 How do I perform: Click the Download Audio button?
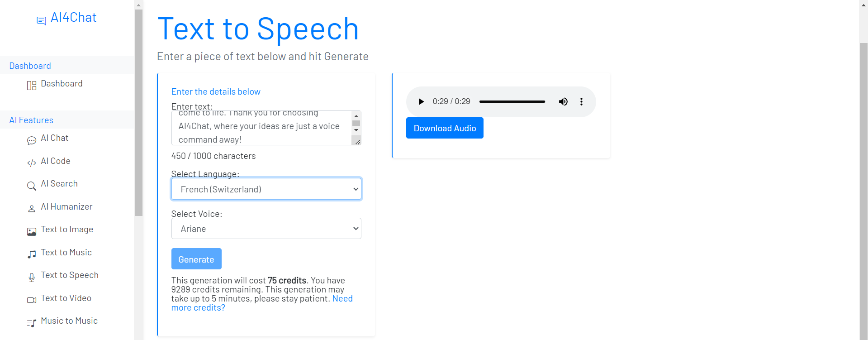pyautogui.click(x=445, y=128)
